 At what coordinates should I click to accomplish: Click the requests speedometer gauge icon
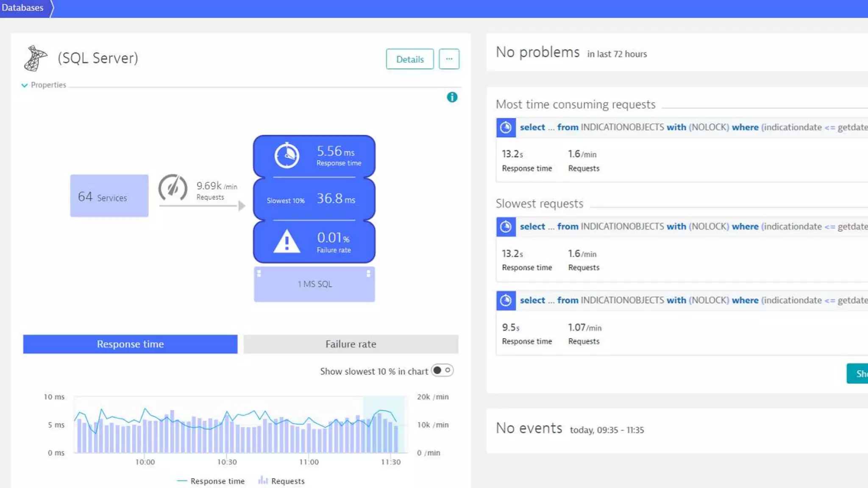[173, 188]
